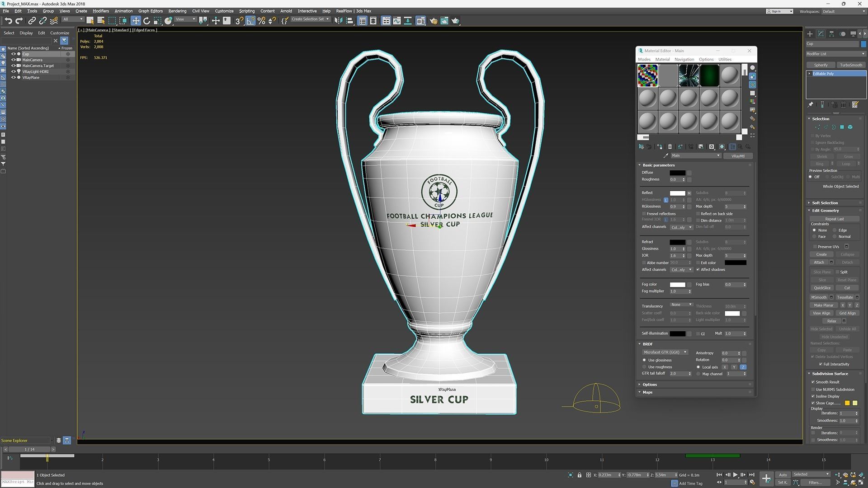
Task: Open the Render Setup icon
Action: 434,20
